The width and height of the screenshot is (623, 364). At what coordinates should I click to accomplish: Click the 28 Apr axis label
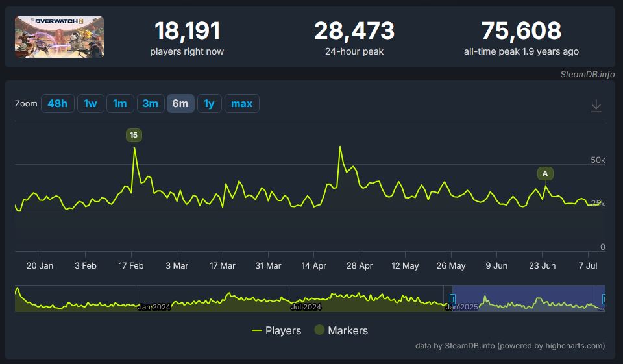360,266
